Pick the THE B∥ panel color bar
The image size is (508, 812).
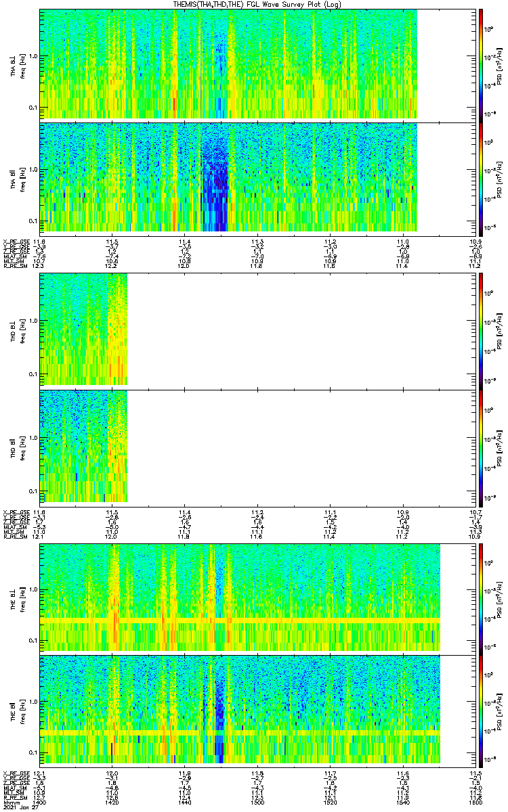pos(481,711)
